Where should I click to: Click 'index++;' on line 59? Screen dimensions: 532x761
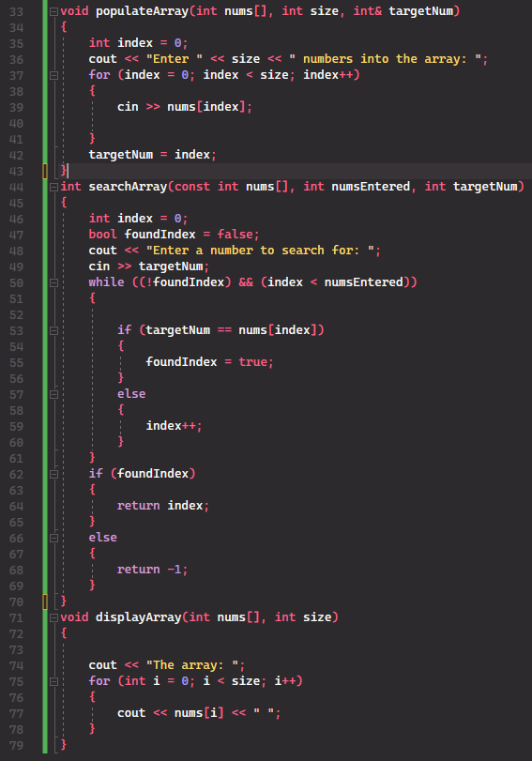174,425
